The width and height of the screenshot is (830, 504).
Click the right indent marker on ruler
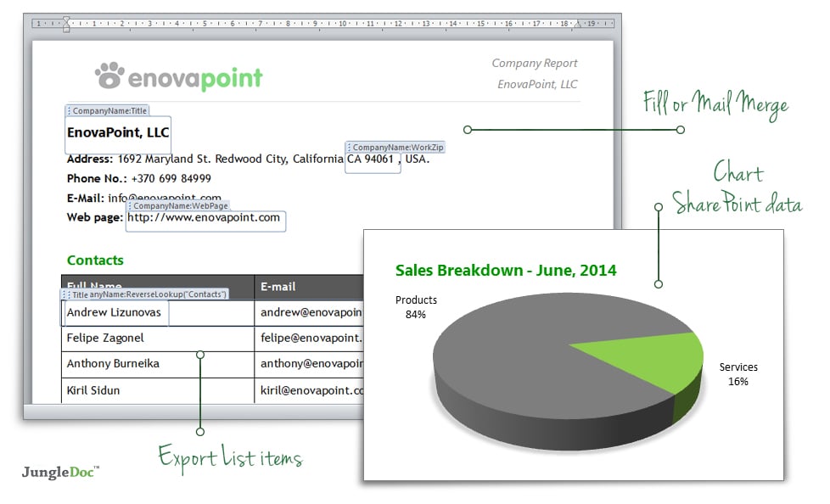point(578,25)
